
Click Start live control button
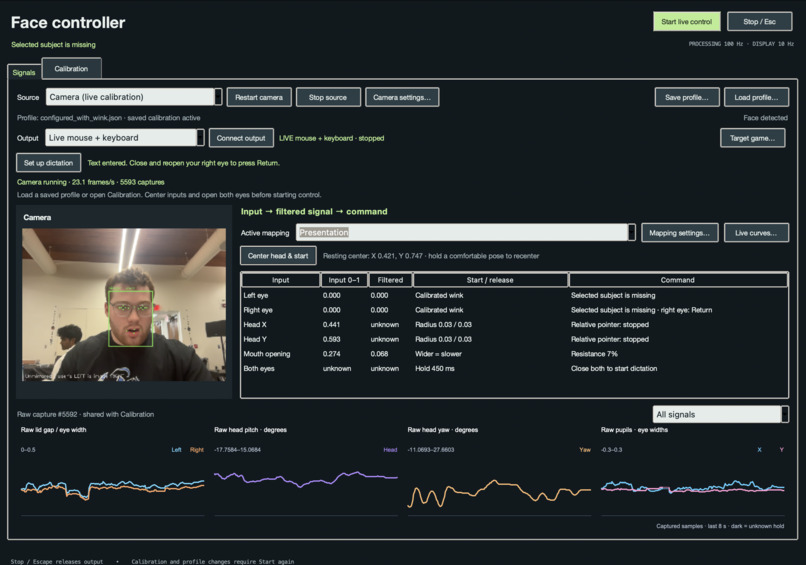[686, 22]
